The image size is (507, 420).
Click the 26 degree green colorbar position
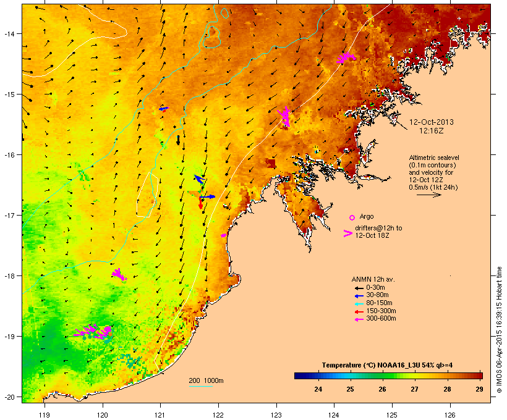[x=383, y=376]
